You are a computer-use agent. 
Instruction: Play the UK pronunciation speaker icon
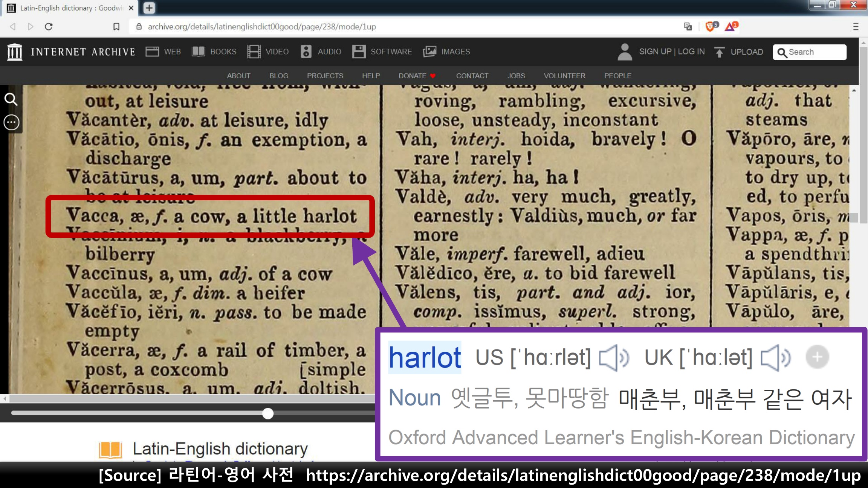pos(775,358)
